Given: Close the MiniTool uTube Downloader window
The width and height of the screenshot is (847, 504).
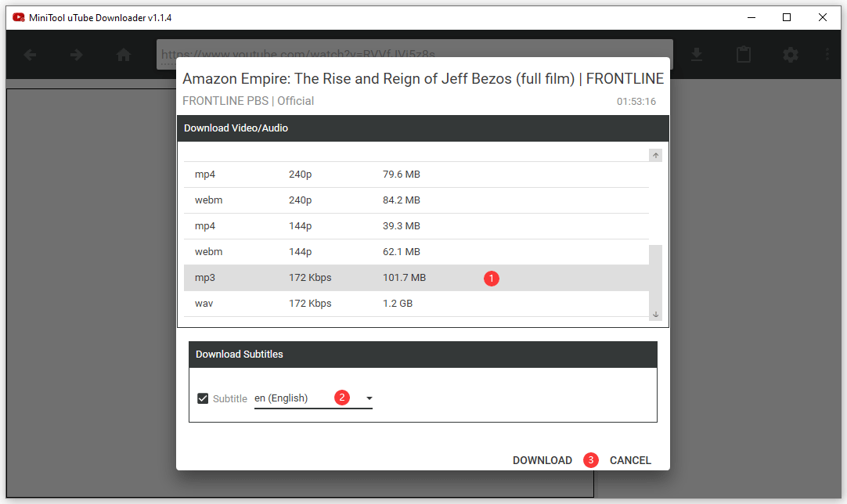Looking at the screenshot, I should (823, 18).
